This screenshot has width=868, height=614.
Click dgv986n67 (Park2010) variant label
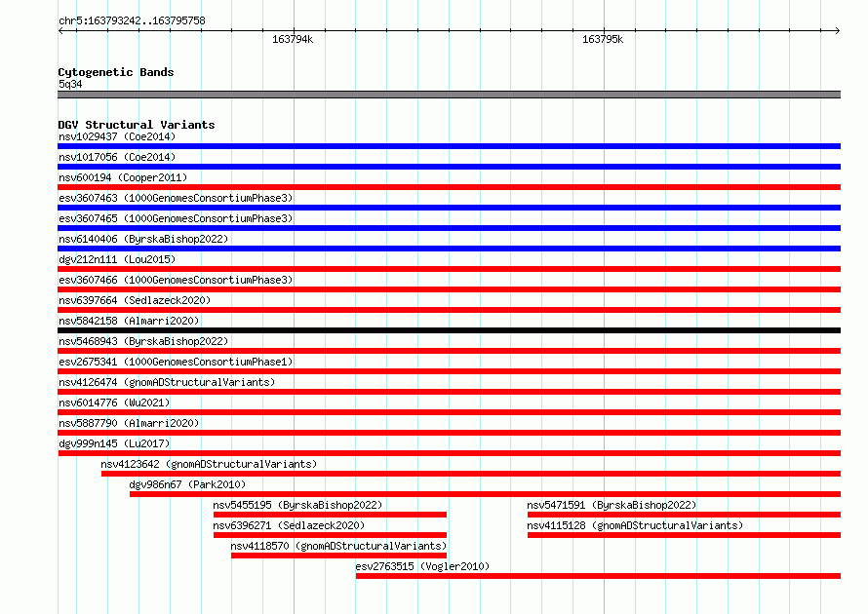(x=187, y=484)
